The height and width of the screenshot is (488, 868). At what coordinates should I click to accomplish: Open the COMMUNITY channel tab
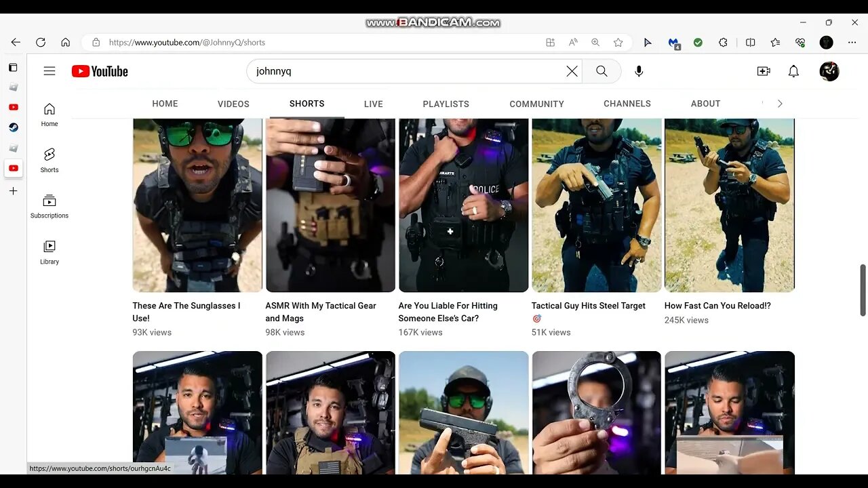536,104
